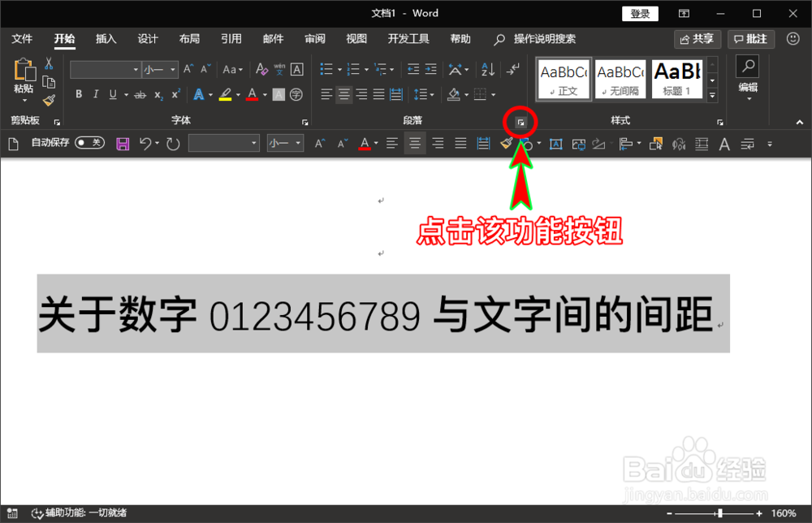The height and width of the screenshot is (523, 812).
Task: Select the Format Painter tool
Action: (49, 101)
